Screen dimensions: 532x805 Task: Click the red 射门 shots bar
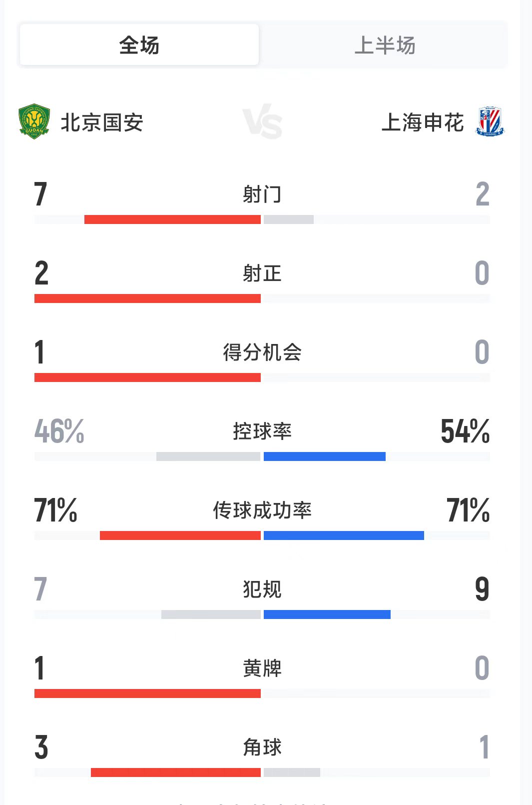click(x=172, y=219)
